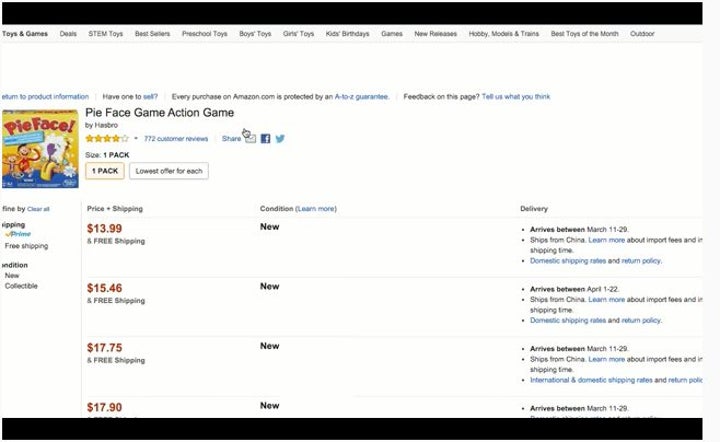Image resolution: width=720 pixels, height=442 pixels.
Task: Filter by Collectible condition option
Action: click(21, 286)
